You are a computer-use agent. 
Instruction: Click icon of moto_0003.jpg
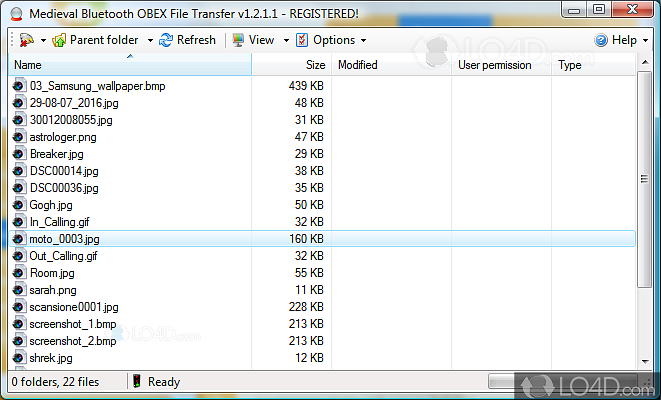[x=19, y=239]
